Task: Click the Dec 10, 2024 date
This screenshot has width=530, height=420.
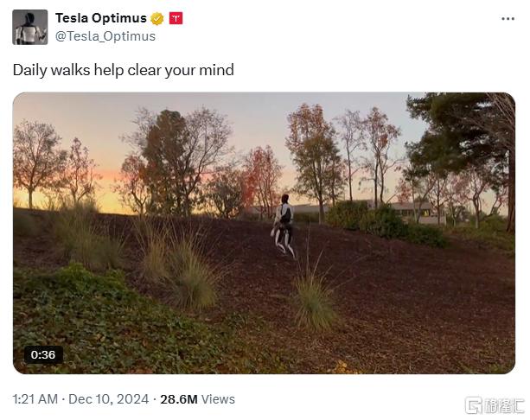Action: [x=108, y=399]
